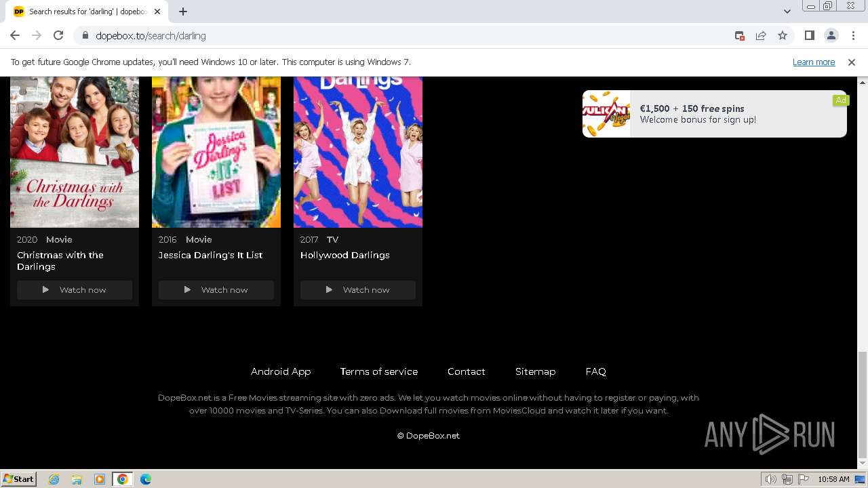868x488 pixels.
Task: Dismiss the Chrome update notice
Action: (x=852, y=62)
